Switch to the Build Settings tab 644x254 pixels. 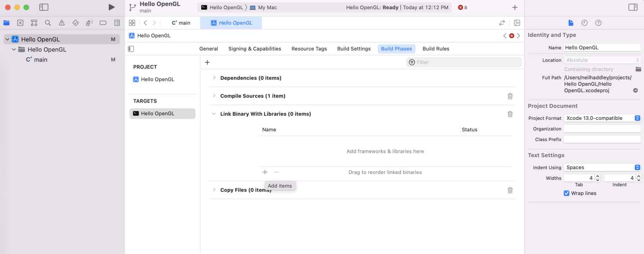[x=354, y=49]
